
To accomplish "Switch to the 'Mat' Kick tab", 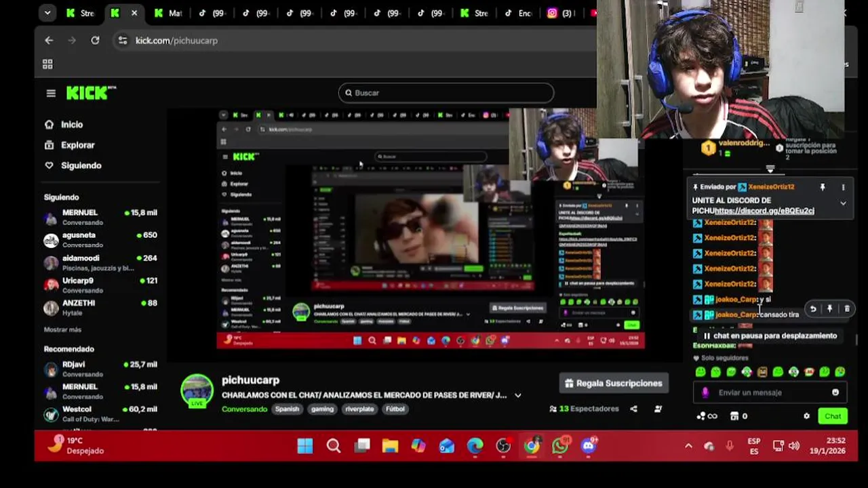I will 168,13.
